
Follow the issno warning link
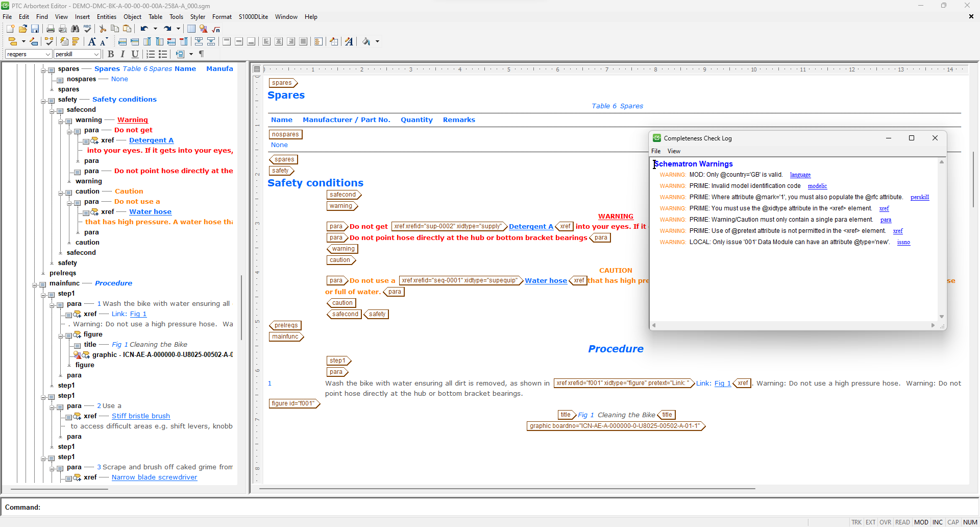pyautogui.click(x=903, y=243)
